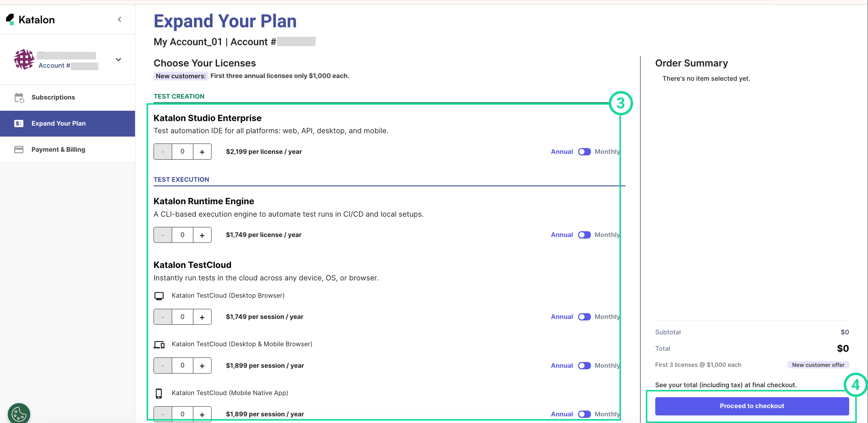This screenshot has height=423, width=868.
Task: Expand the account switcher dropdown
Action: pos(118,60)
